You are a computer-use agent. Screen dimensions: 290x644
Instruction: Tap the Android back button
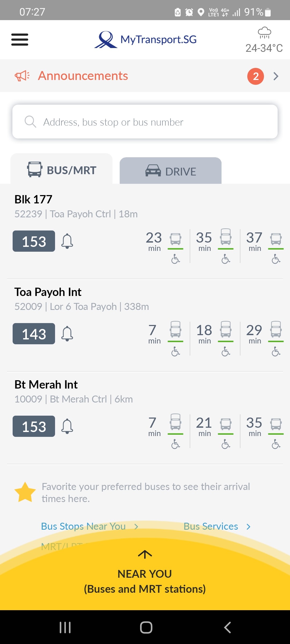[x=227, y=627]
